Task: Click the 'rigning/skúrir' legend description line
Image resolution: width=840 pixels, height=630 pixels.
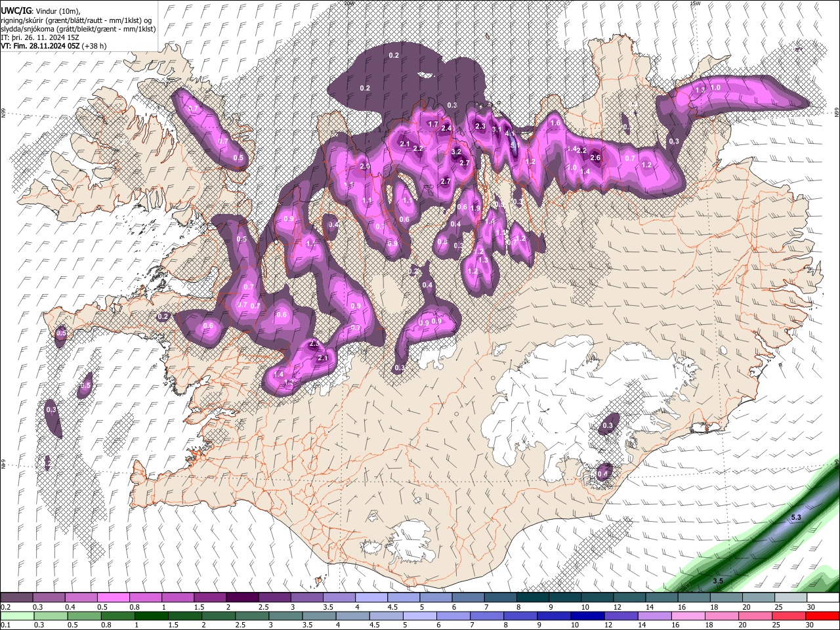Action: pos(76,20)
